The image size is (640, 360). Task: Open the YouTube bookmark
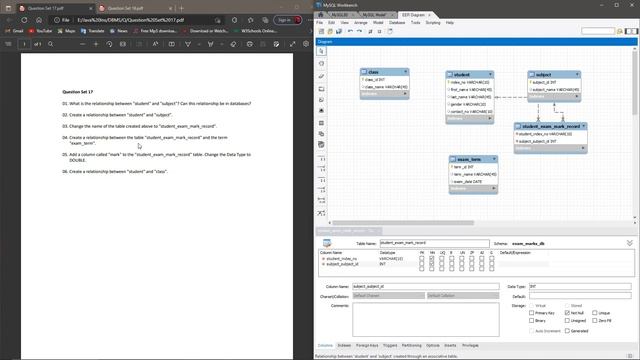click(x=40, y=31)
